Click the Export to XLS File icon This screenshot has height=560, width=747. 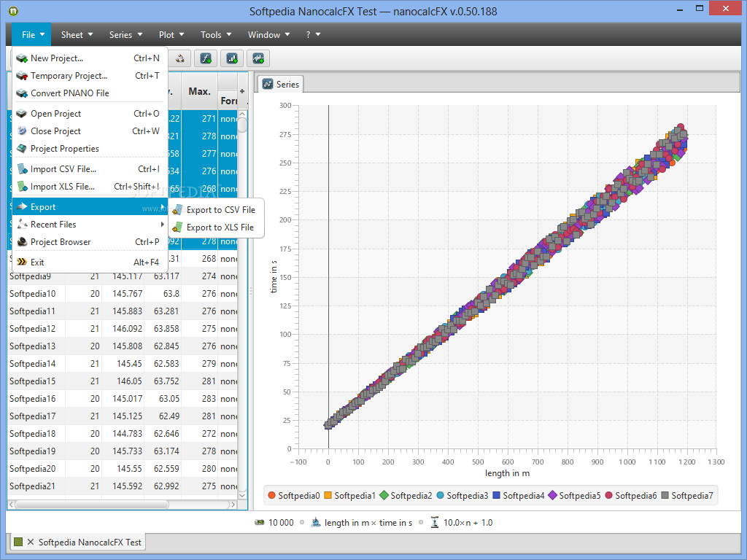[178, 227]
